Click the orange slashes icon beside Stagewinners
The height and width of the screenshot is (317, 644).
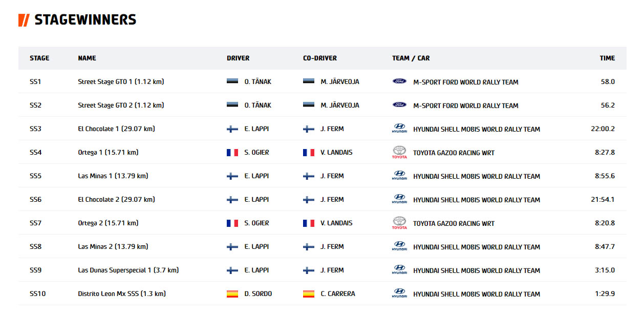[24, 20]
